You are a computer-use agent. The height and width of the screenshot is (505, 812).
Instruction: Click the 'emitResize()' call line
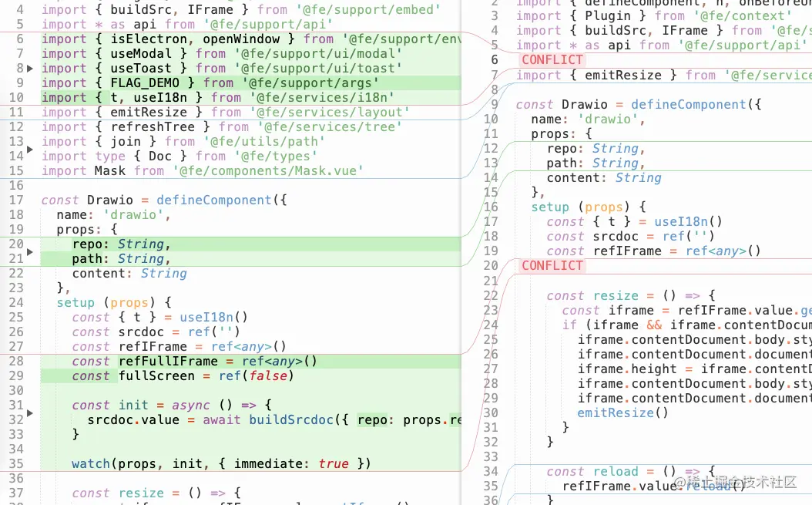click(x=623, y=413)
